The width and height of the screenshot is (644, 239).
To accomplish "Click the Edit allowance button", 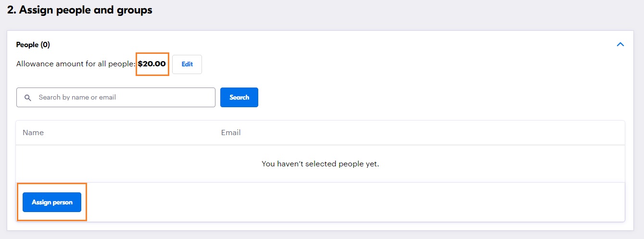I will (187, 64).
